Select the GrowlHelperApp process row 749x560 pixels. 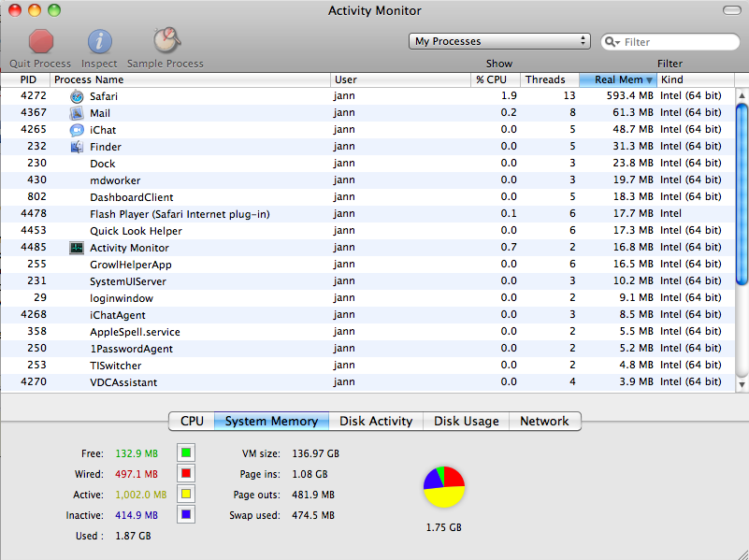[367, 264]
